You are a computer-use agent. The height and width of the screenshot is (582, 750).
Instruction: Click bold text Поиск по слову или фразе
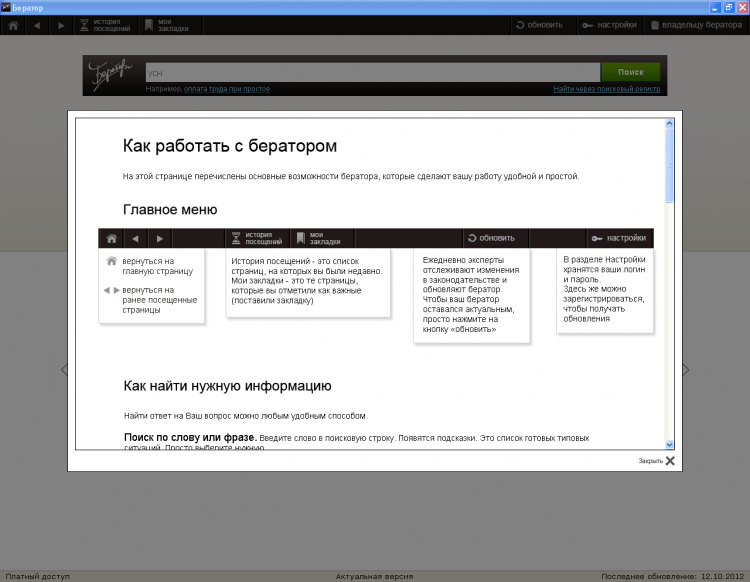click(x=190, y=438)
